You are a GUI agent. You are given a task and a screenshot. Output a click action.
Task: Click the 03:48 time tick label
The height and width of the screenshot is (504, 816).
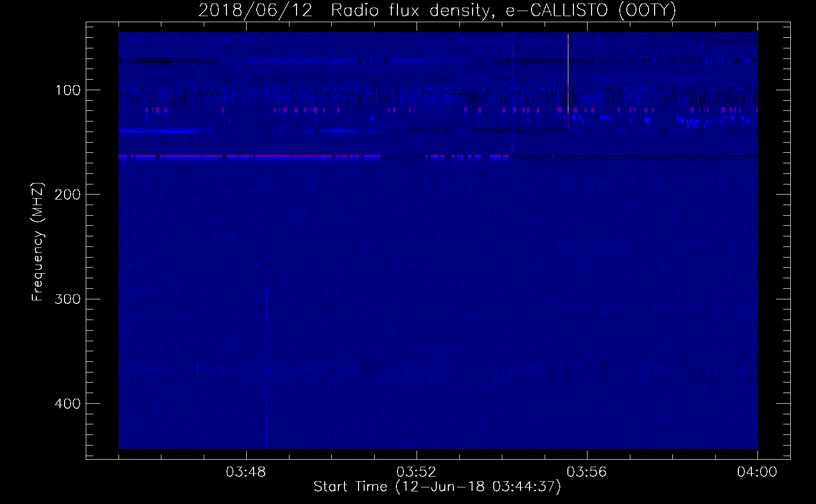pyautogui.click(x=246, y=473)
